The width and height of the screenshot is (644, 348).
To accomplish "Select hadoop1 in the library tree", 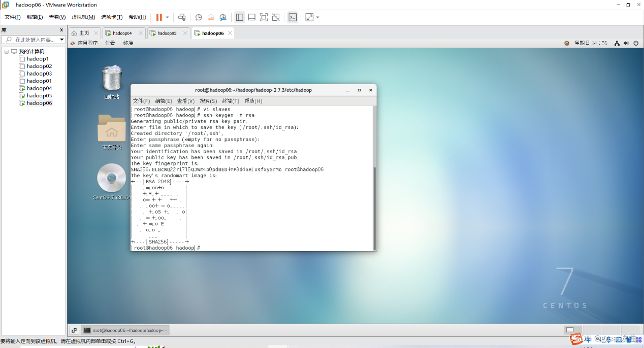I will coord(38,59).
